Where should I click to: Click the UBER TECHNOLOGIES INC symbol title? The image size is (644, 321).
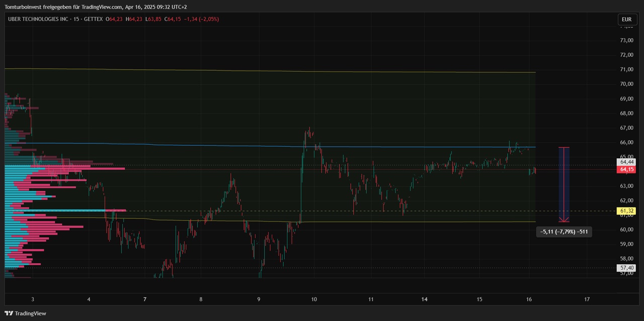tap(38, 19)
